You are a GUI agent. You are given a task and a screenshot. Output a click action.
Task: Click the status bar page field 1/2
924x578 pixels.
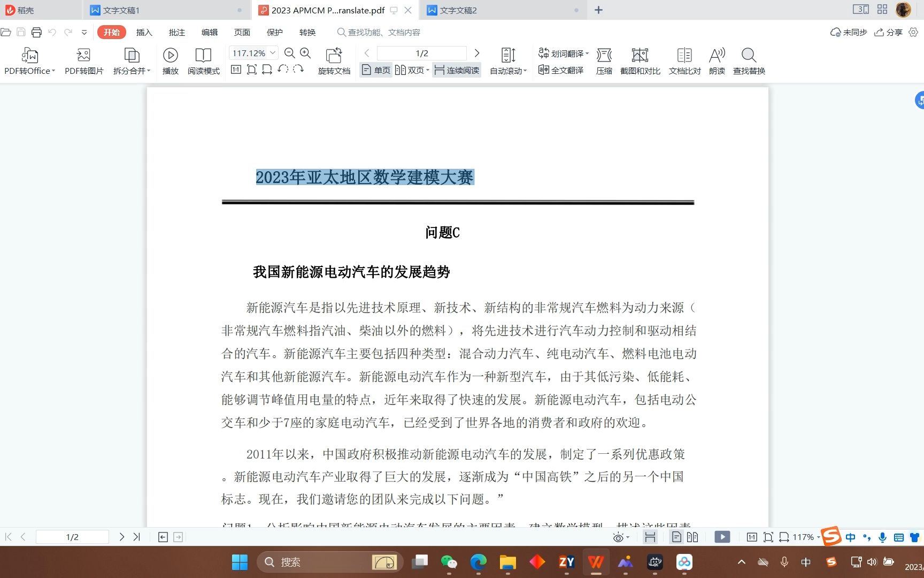click(72, 537)
